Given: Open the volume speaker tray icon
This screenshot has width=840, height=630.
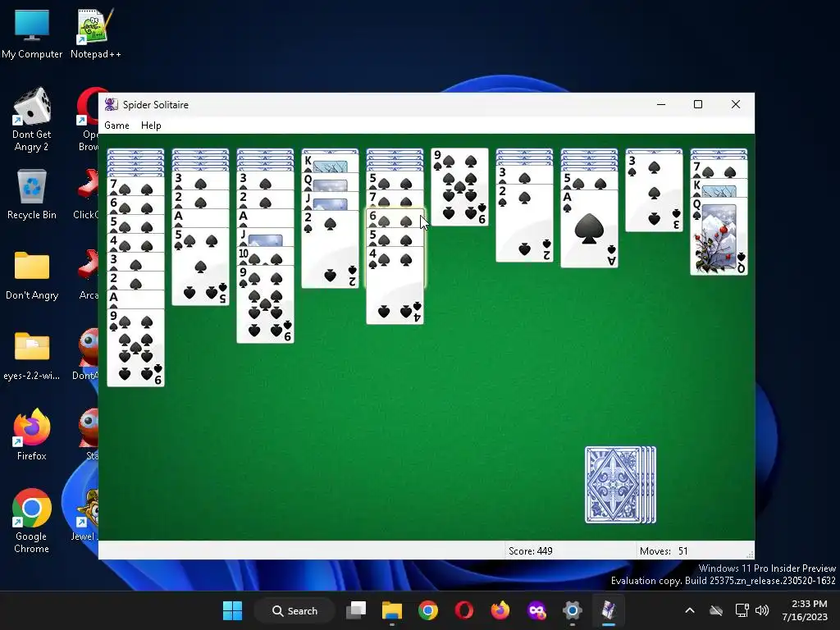Looking at the screenshot, I should (x=762, y=610).
